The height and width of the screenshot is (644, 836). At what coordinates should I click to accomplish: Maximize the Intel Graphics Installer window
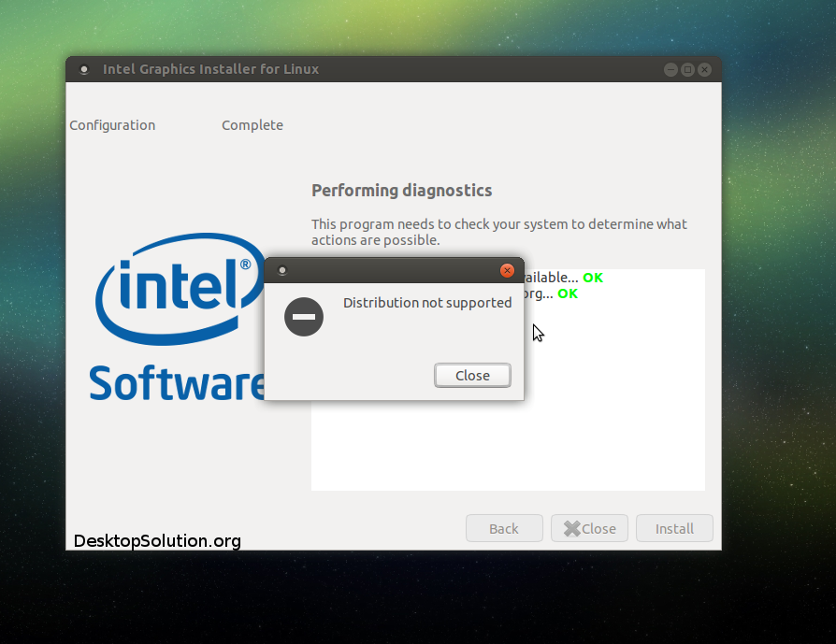point(687,69)
